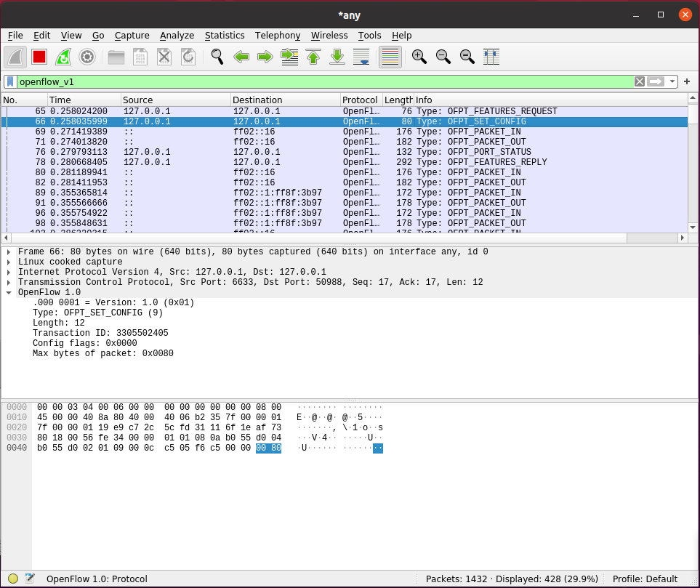Jump to the last packet icon
Viewport: 700px width, 588px height.
tap(337, 57)
